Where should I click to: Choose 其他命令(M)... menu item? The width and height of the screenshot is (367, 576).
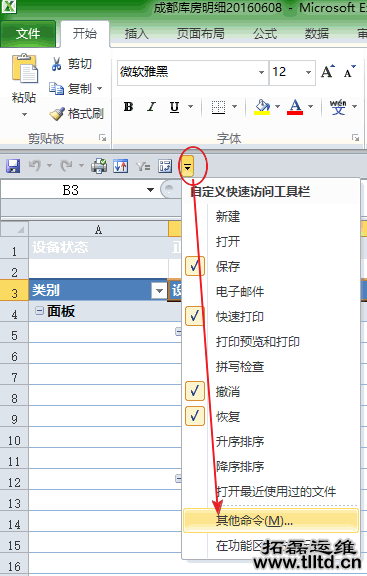[x=270, y=520]
